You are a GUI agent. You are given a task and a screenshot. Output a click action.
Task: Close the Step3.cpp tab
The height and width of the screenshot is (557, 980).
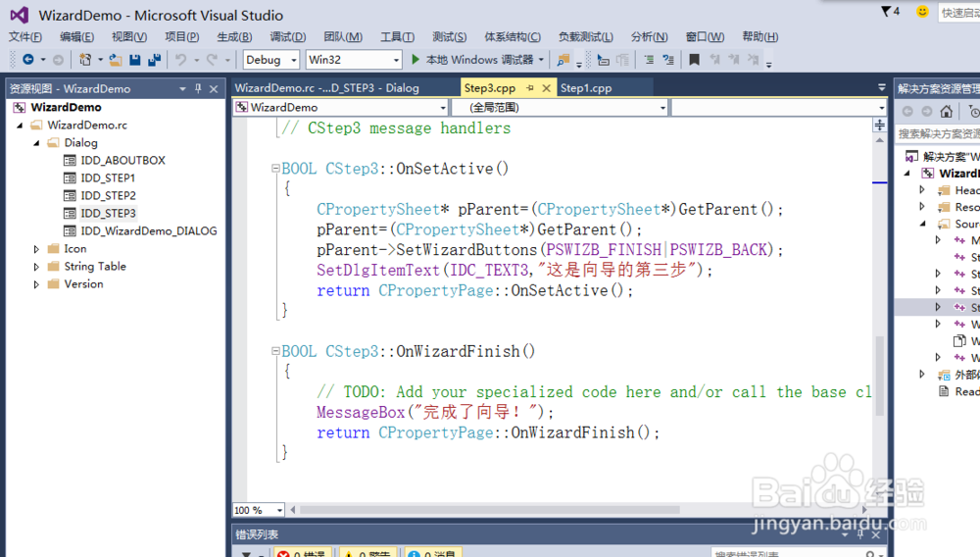coord(546,88)
